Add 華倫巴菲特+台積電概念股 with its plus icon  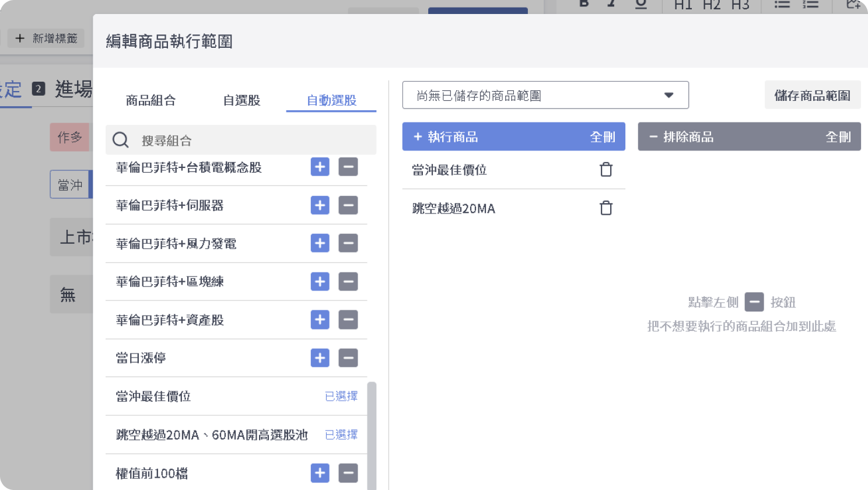[x=320, y=167]
